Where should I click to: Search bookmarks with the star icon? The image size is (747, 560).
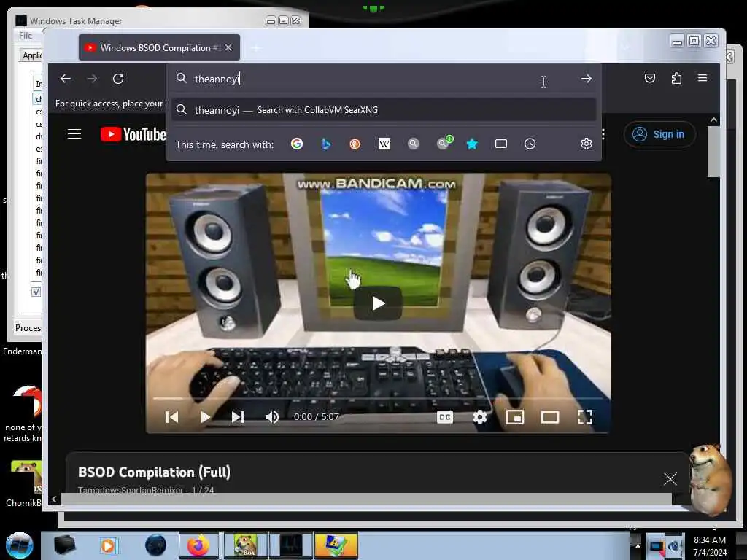click(472, 144)
